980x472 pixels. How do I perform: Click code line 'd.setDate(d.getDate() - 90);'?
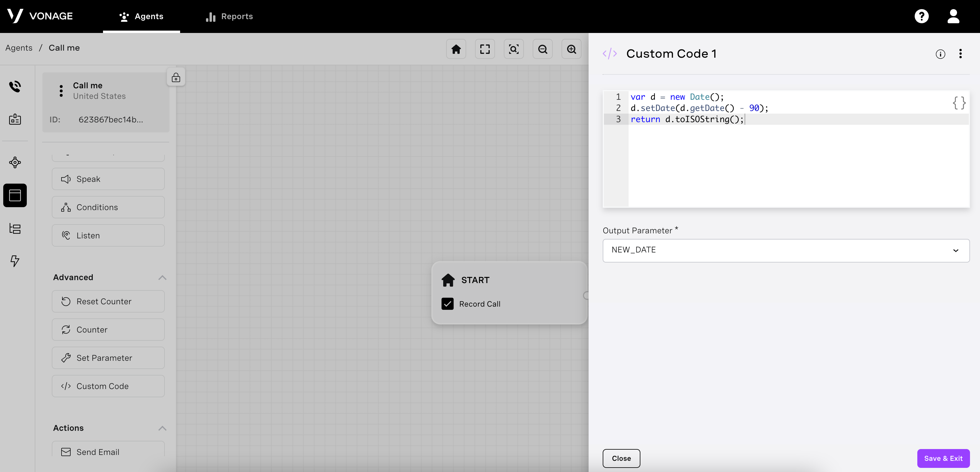coord(699,108)
